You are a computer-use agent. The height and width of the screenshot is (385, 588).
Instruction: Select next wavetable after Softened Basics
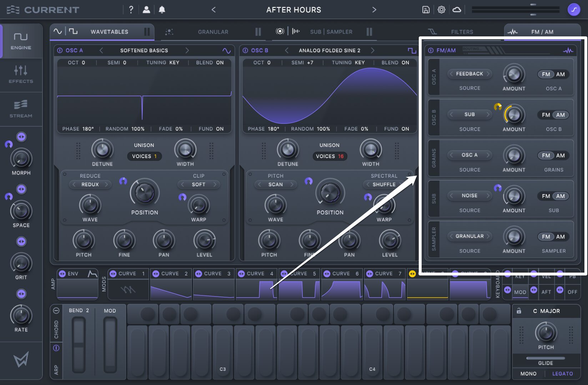tap(187, 51)
